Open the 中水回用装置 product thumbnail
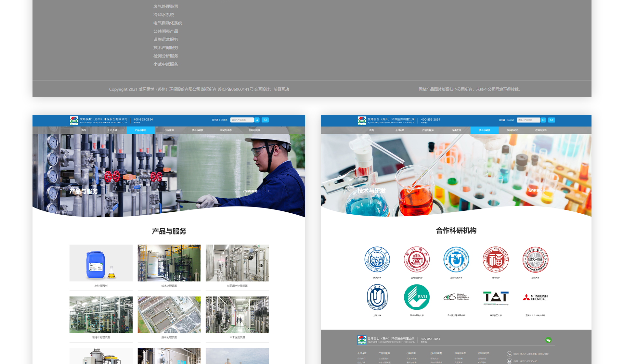Image resolution: width=624 pixels, height=364 pixels. [x=237, y=315]
